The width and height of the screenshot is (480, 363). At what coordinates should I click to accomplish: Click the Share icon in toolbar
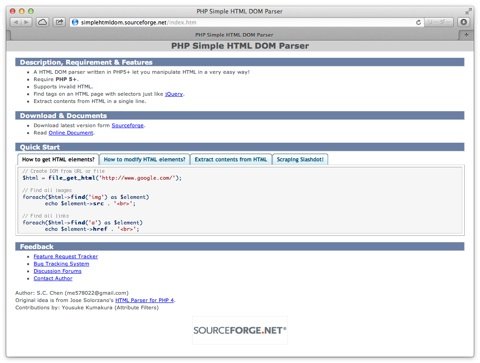59,22
